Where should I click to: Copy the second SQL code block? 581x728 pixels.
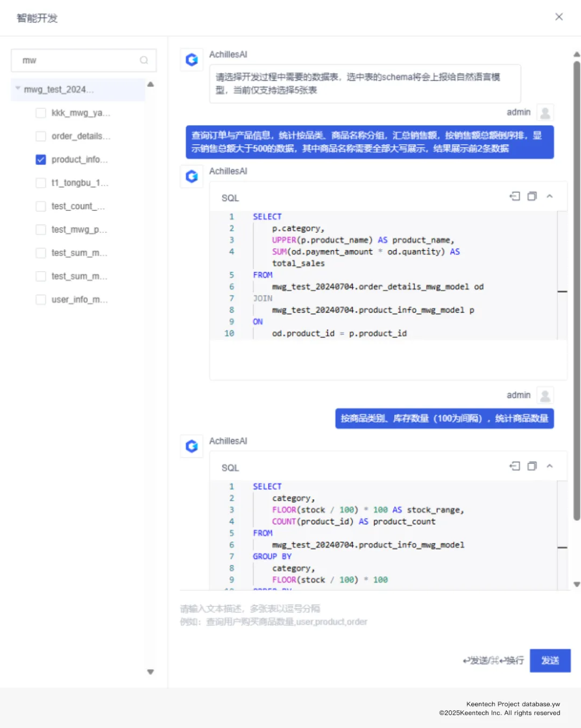pyautogui.click(x=532, y=466)
